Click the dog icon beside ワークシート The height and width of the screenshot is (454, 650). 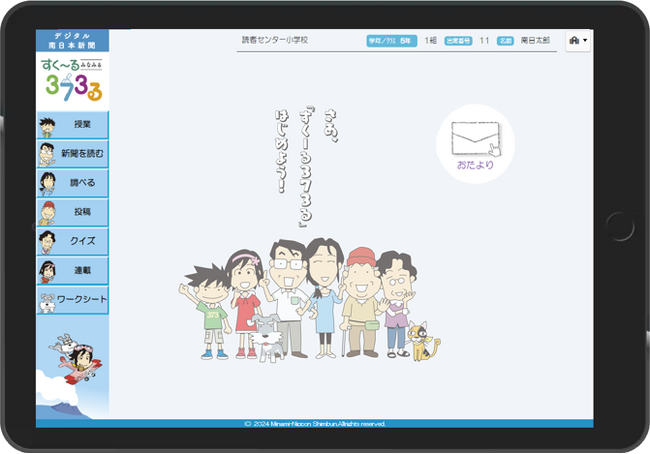coord(47,303)
